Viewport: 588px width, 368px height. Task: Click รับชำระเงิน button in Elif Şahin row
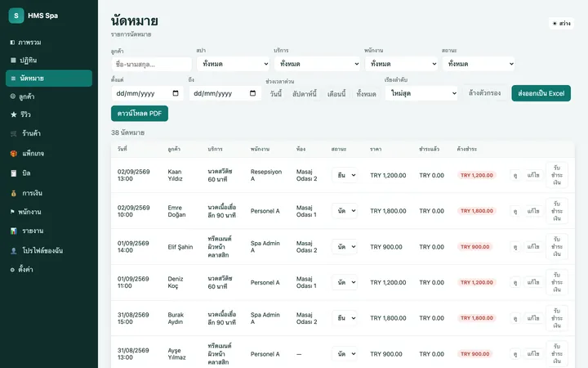point(557,247)
